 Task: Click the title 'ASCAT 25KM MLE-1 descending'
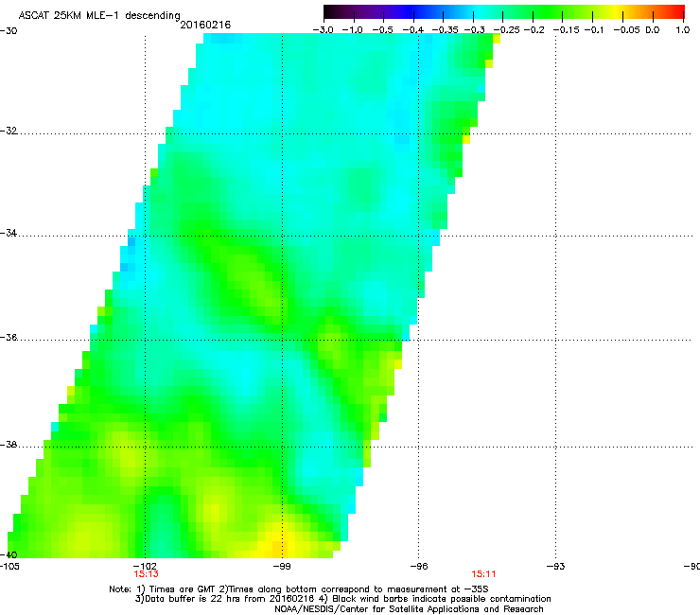[x=99, y=16]
